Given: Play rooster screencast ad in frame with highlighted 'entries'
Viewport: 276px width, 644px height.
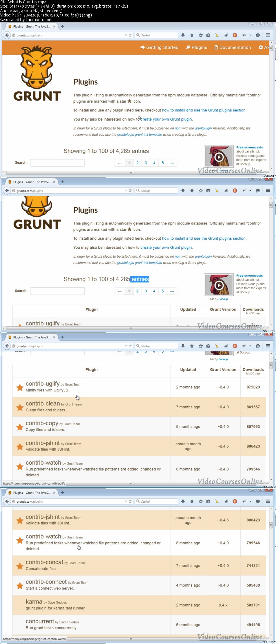Looking at the screenshot, I should pyautogui.click(x=219, y=285).
